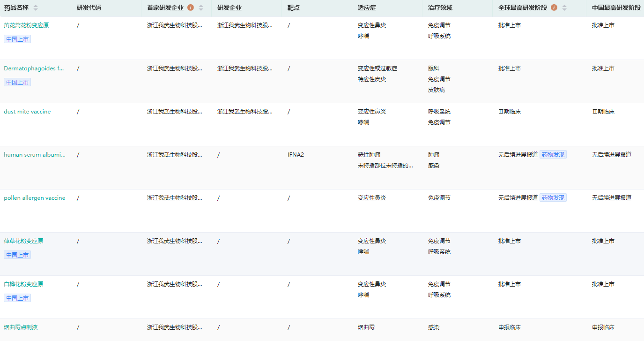
Task: Select 呼吸系统 in the dust mite vaccine row
Action: point(439,112)
